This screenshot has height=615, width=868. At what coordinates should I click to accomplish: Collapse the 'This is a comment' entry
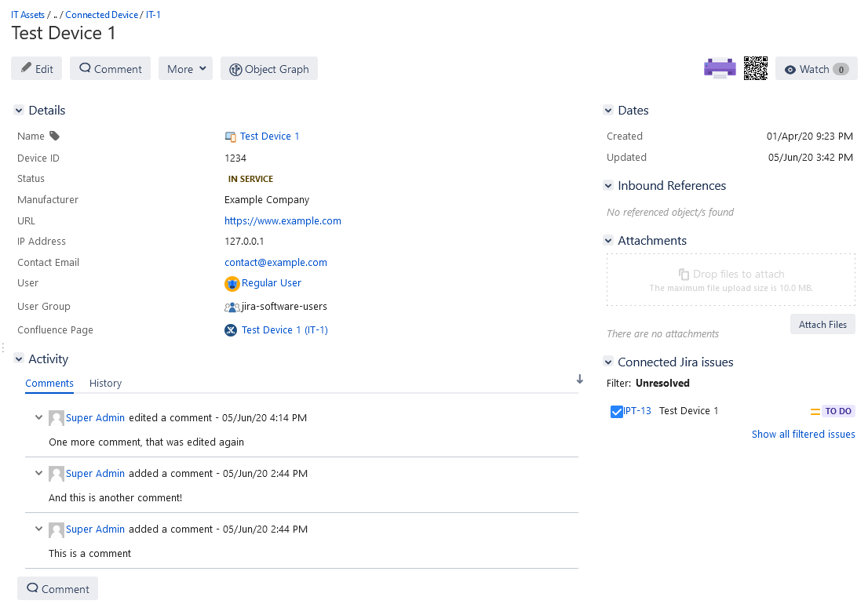click(x=38, y=529)
